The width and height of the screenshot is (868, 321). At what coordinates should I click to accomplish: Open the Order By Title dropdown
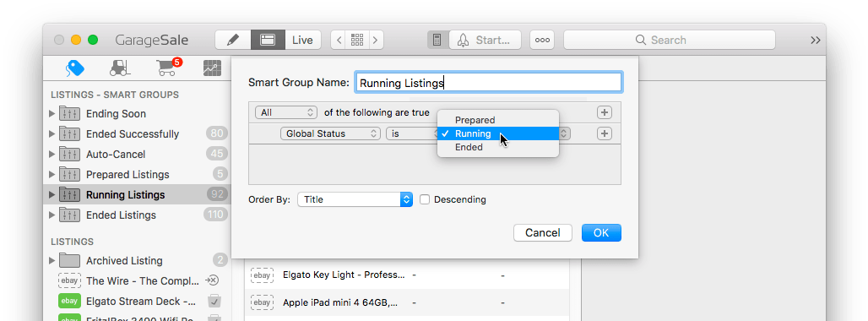(355, 200)
